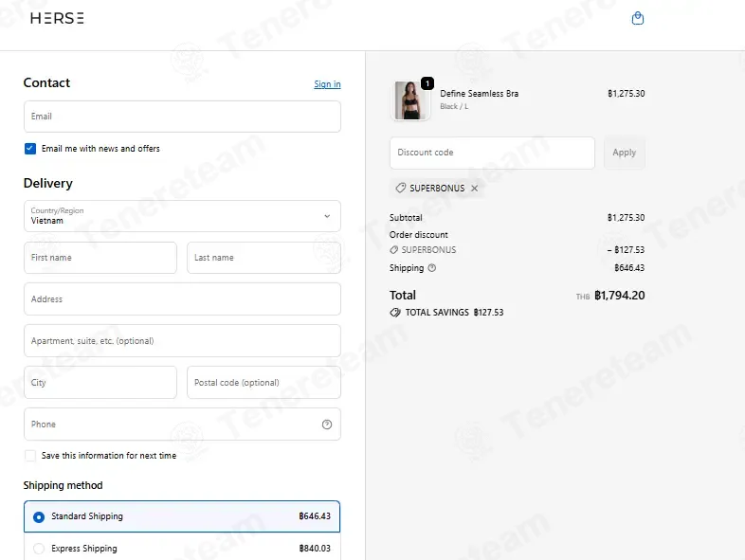This screenshot has width=745, height=560.
Task: Remove the SUPERBONUS discount code
Action: (474, 189)
